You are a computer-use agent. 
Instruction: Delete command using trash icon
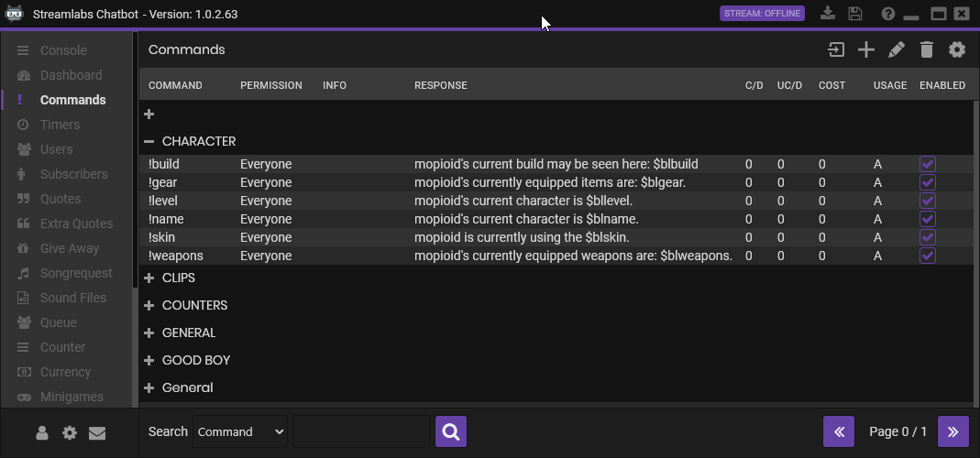927,49
